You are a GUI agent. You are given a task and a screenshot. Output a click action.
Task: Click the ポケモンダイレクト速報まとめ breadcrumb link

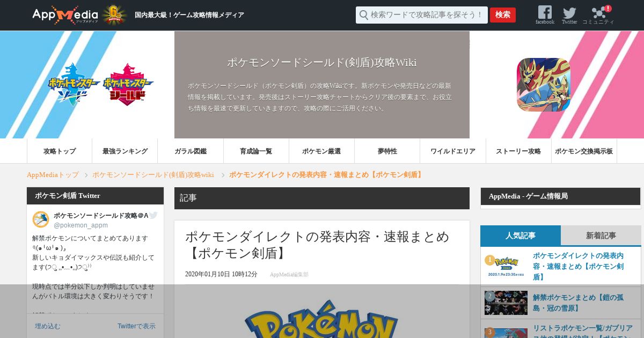[x=326, y=175]
